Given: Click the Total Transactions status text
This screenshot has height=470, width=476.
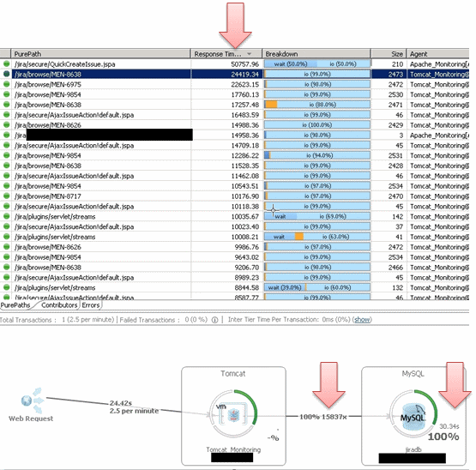Looking at the screenshot, I should [x=57, y=320].
